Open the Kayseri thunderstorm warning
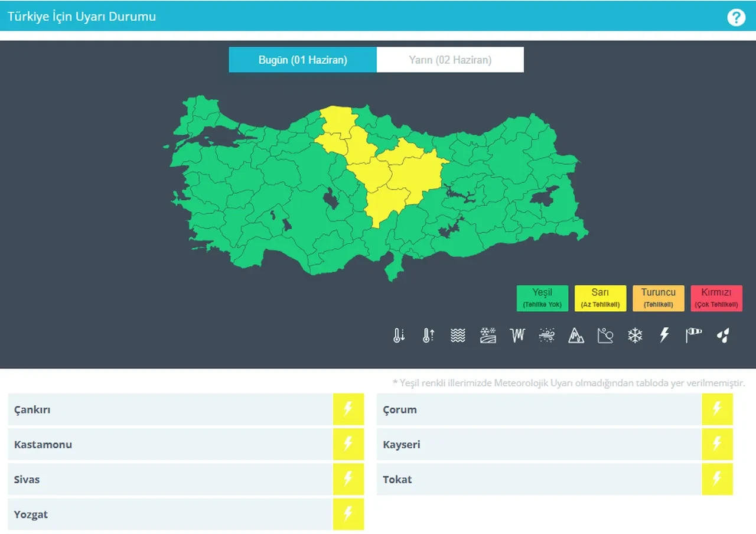Image resolution: width=756 pixels, height=534 pixels. (x=717, y=444)
